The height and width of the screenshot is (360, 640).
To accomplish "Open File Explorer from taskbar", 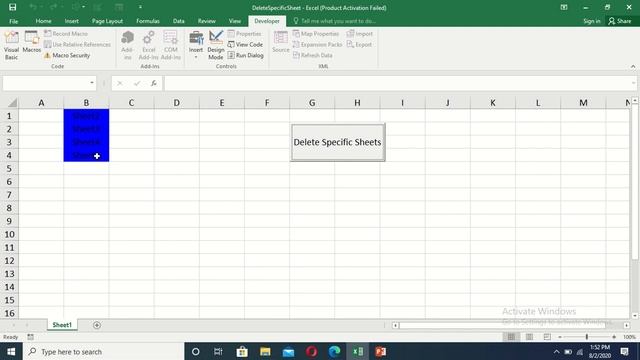I will (x=265, y=351).
